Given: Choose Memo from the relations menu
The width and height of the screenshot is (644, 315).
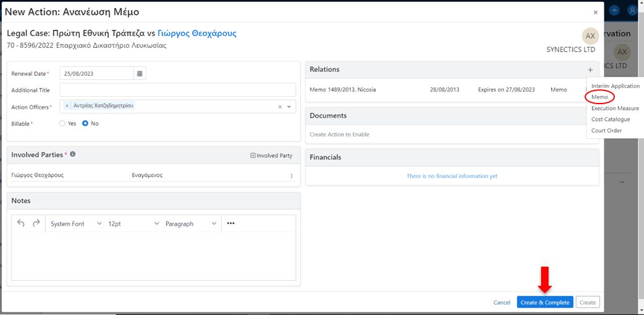Looking at the screenshot, I should [x=599, y=97].
